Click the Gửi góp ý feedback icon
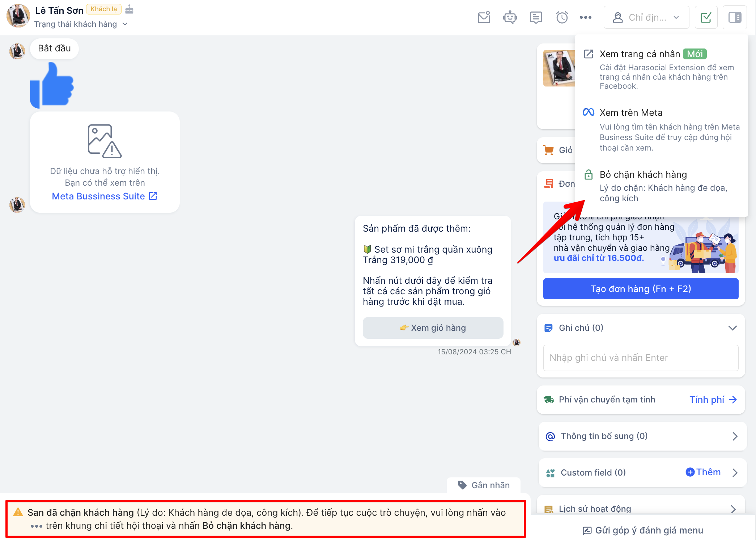756x540 pixels. click(587, 531)
